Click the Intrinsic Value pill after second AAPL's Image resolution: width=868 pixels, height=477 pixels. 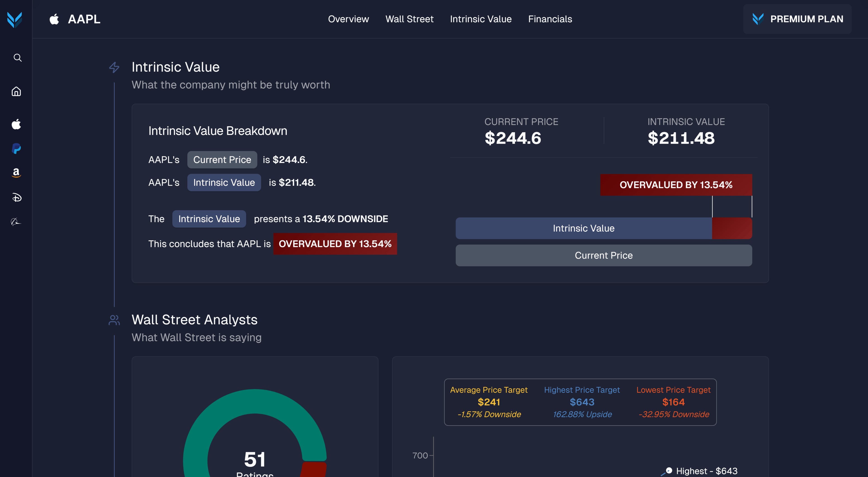[x=224, y=182]
